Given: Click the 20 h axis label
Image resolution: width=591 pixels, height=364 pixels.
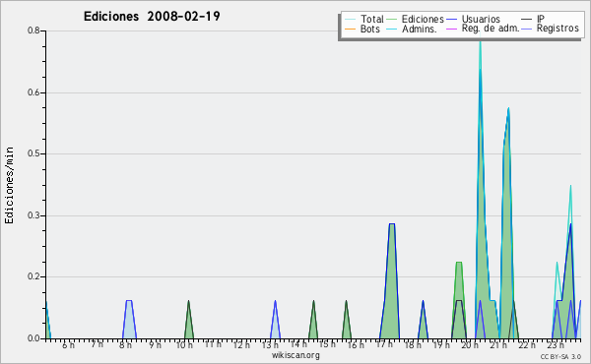Looking at the screenshot, I should pos(469,344).
